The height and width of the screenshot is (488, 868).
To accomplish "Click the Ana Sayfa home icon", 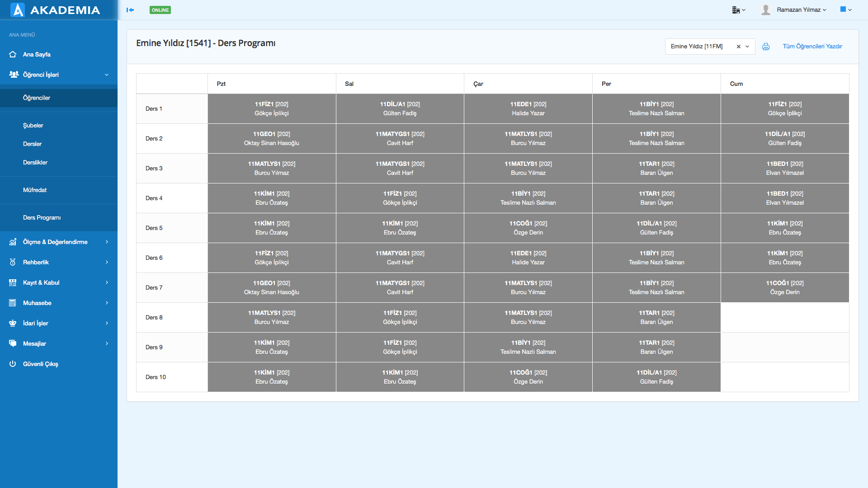I will coord(13,54).
